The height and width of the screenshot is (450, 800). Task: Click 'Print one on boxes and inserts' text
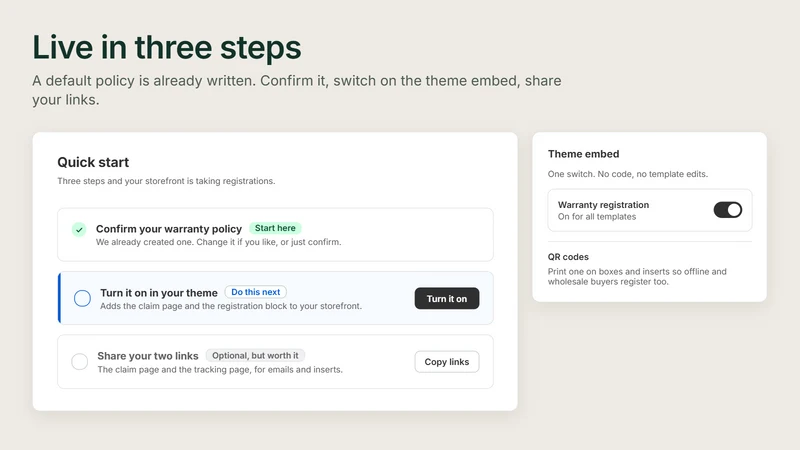(x=637, y=277)
